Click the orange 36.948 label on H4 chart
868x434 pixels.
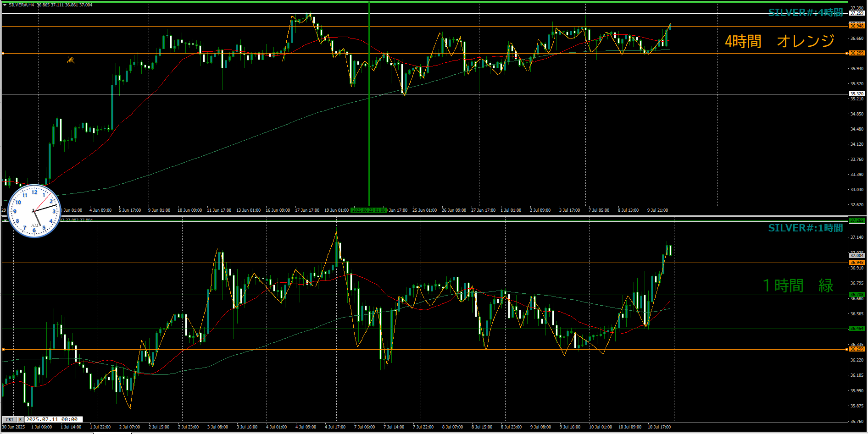pos(857,26)
